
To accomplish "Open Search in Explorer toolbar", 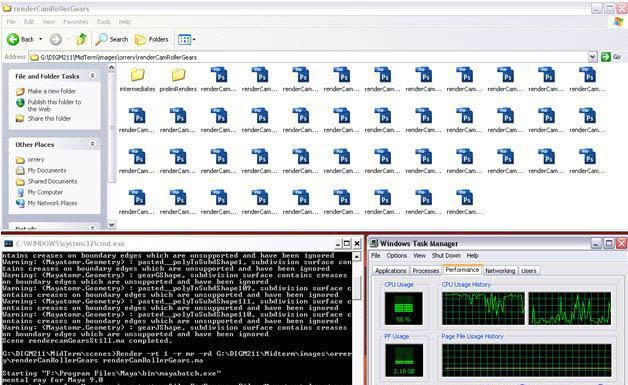I will [x=112, y=39].
